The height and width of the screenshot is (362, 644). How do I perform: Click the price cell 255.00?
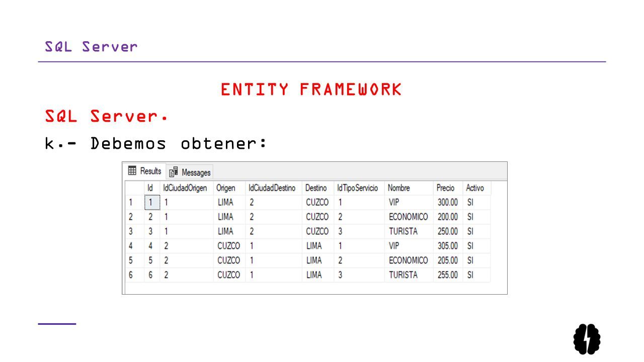[x=448, y=275]
